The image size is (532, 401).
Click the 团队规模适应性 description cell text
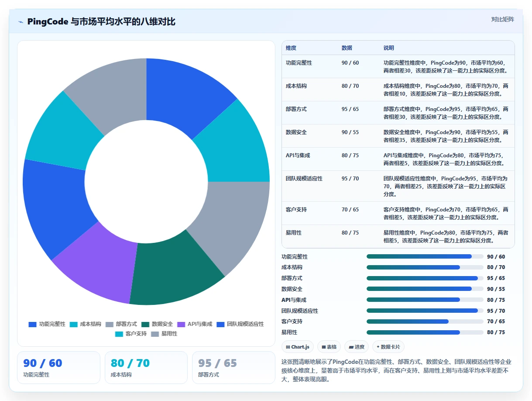(x=446, y=187)
